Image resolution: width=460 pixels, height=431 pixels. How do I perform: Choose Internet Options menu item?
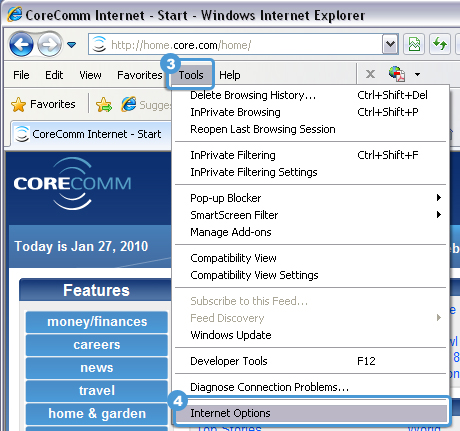tap(311, 413)
